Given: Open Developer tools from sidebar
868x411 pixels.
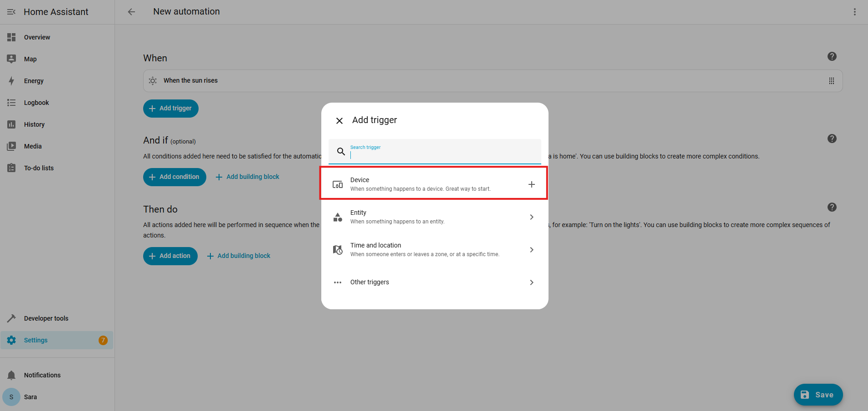Looking at the screenshot, I should click(x=46, y=318).
